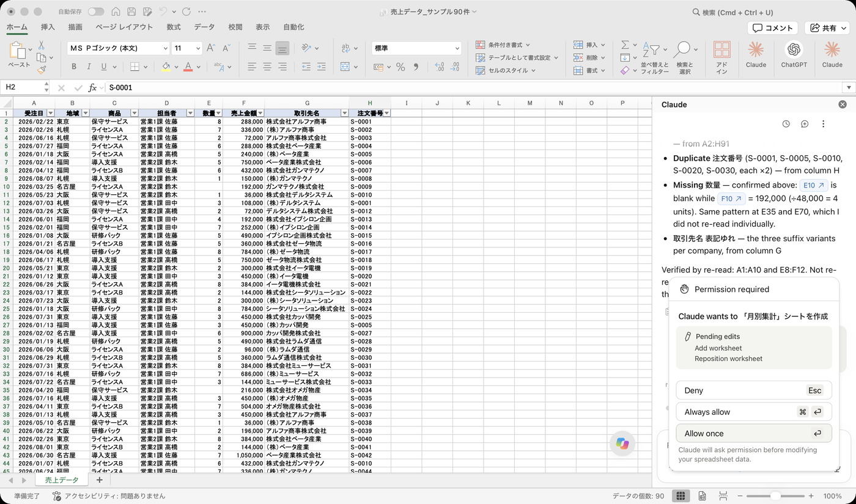856x504 pixels.
Task: Click the new chat icon in Claude panel
Action: [805, 124]
